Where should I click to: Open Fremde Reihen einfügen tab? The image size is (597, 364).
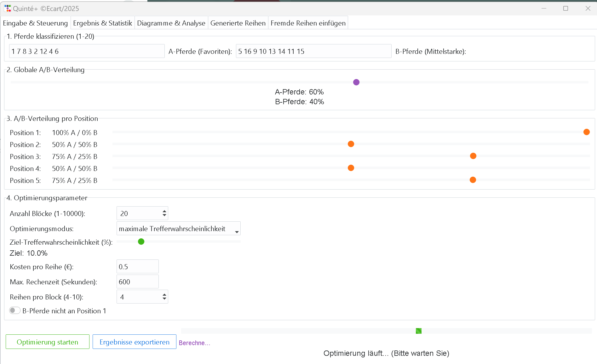pos(308,23)
